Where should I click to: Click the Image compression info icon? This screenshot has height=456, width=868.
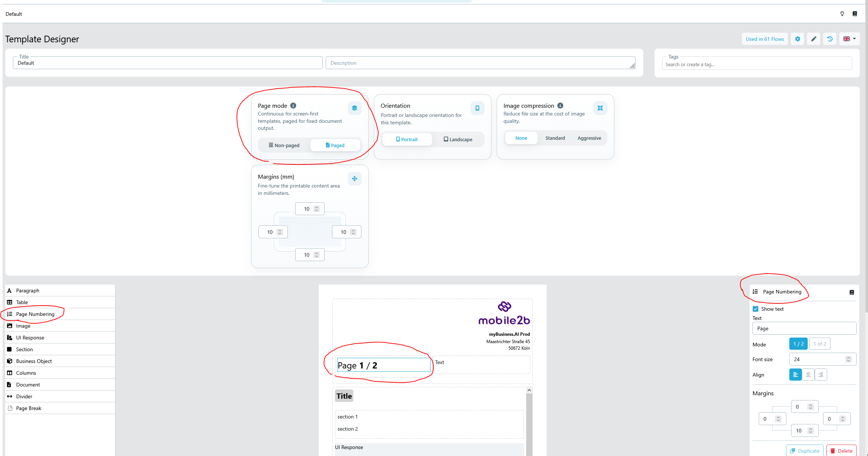point(560,106)
